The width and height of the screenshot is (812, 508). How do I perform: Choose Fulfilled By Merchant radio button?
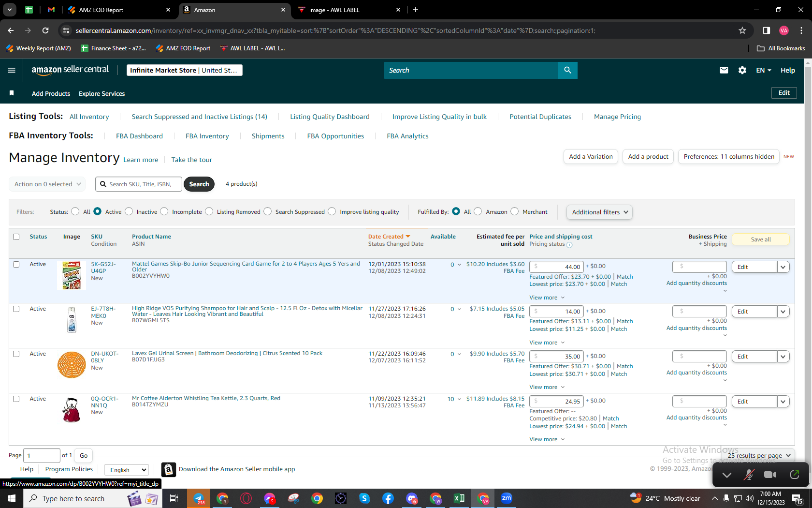coord(515,211)
